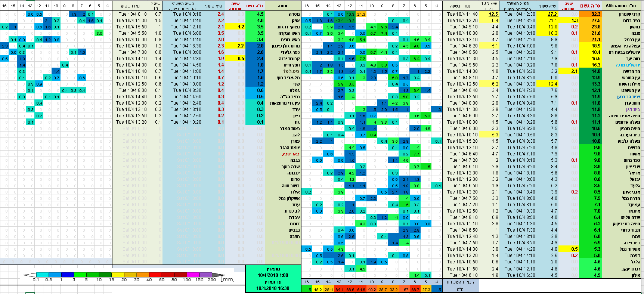Click the magenta swatch in the rainfall legend
Image resolution: width=644 pixels, height=294 pixels.
coord(193,275)
